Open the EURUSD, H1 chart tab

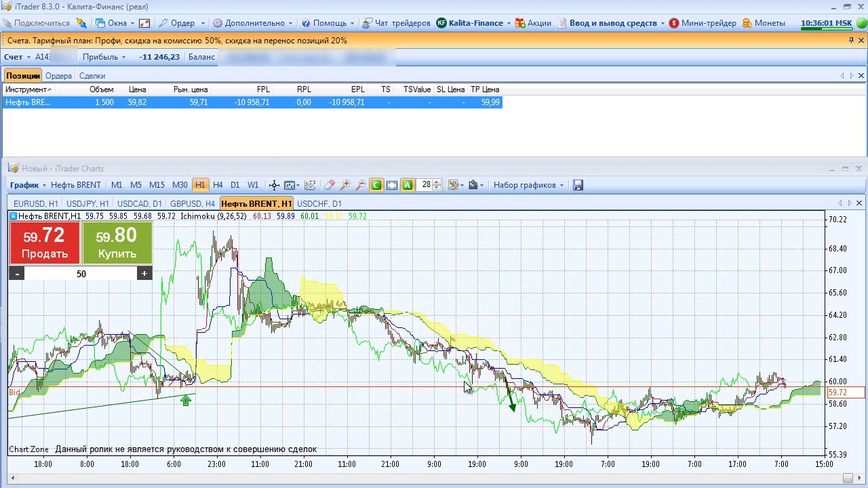click(36, 204)
